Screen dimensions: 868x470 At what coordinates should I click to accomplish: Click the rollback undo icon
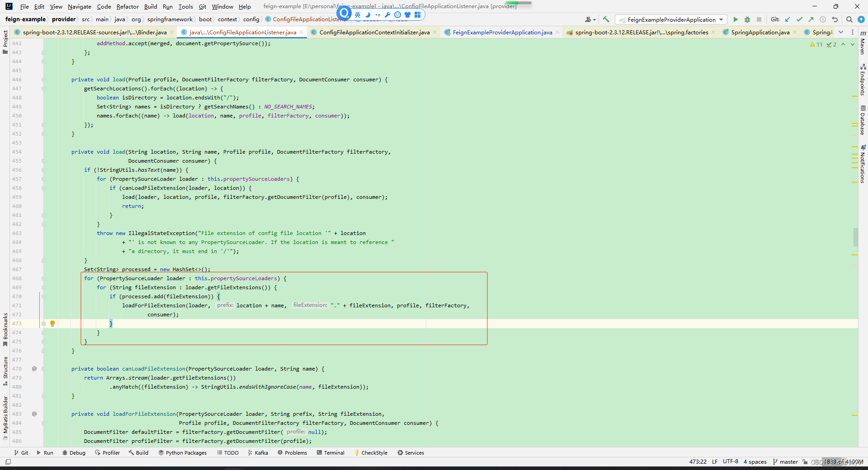[x=835, y=19]
